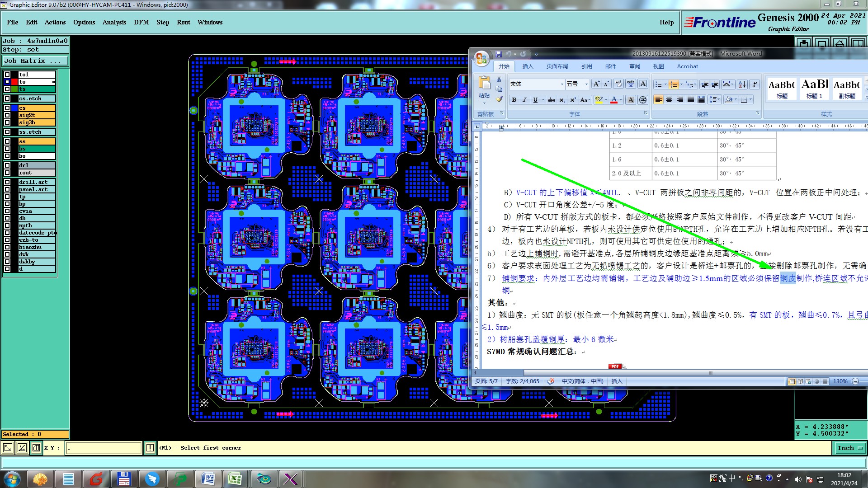Viewport: 868px width, 488px height.
Task: Select center text alignment icon
Action: [x=669, y=99]
